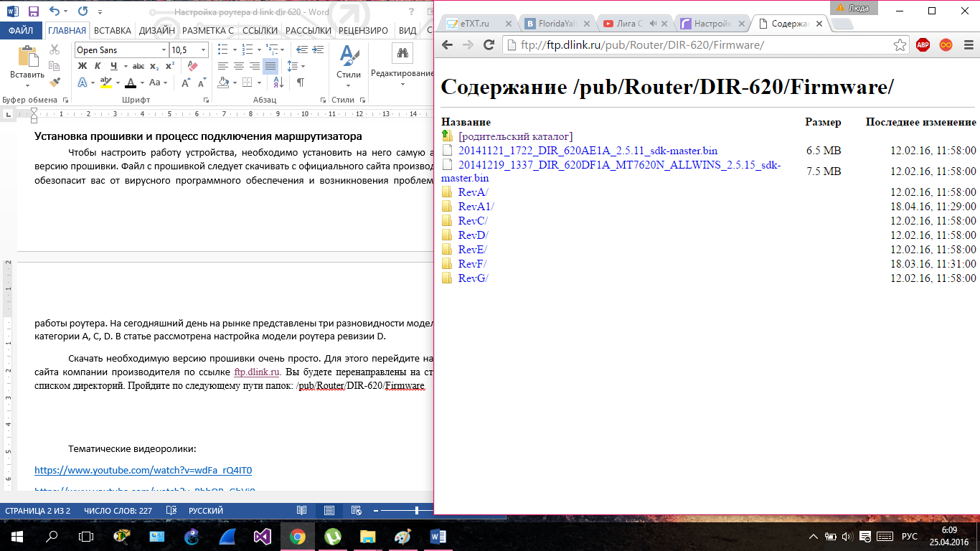Screen dimensions: 980x551
Task: Expand the Шрифт dialog launcher
Action: click(x=207, y=100)
